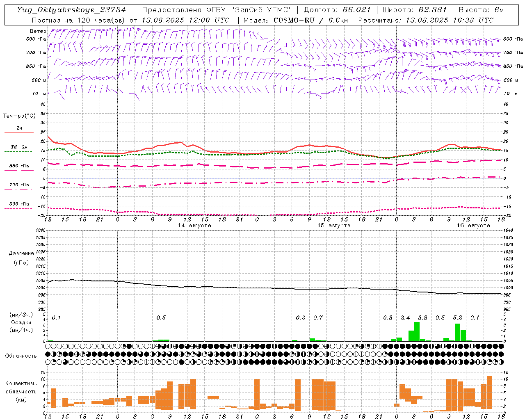Click the computed time "13.08.2025 16:38 UTC"
The height and width of the screenshot is (420, 525).
pos(450,20)
